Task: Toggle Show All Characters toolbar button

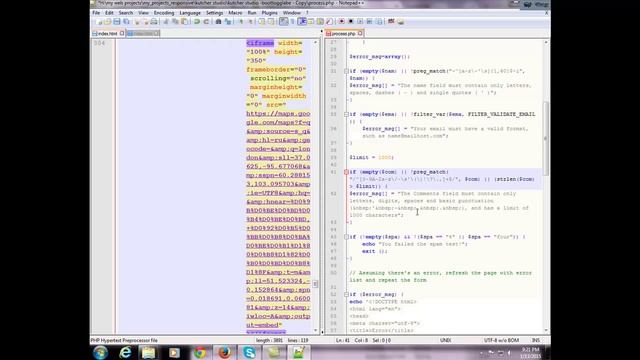Action: point(293,21)
